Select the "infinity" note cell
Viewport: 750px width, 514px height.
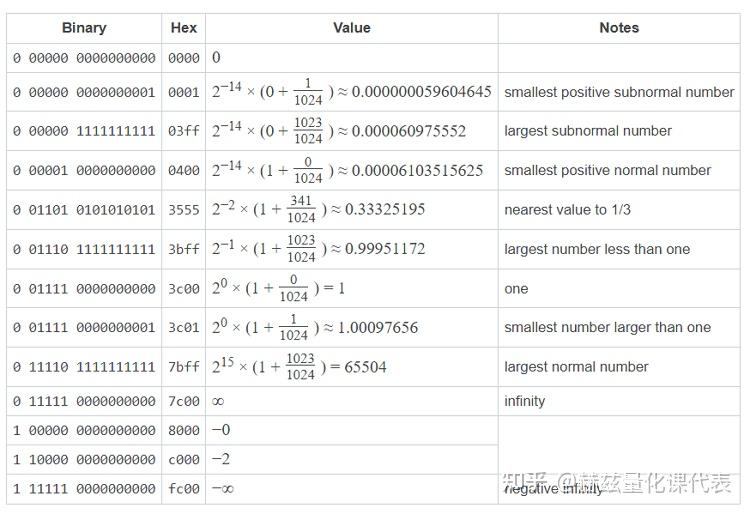point(525,401)
